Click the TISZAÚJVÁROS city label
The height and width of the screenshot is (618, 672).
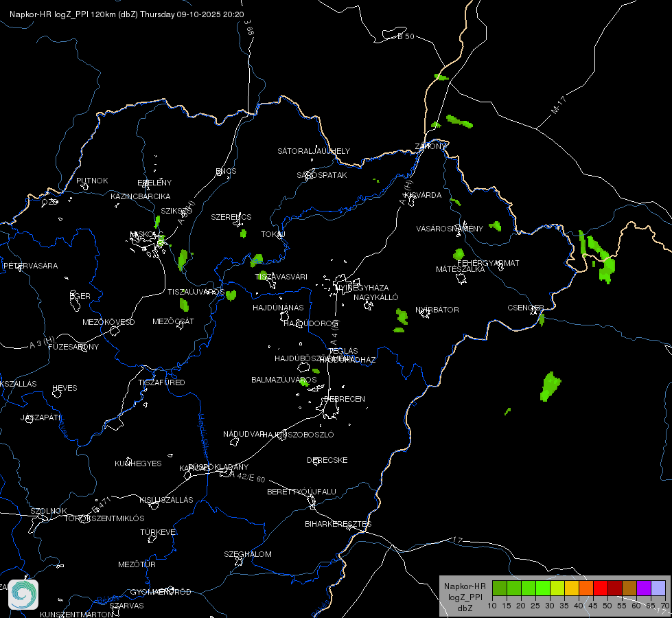click(x=196, y=292)
